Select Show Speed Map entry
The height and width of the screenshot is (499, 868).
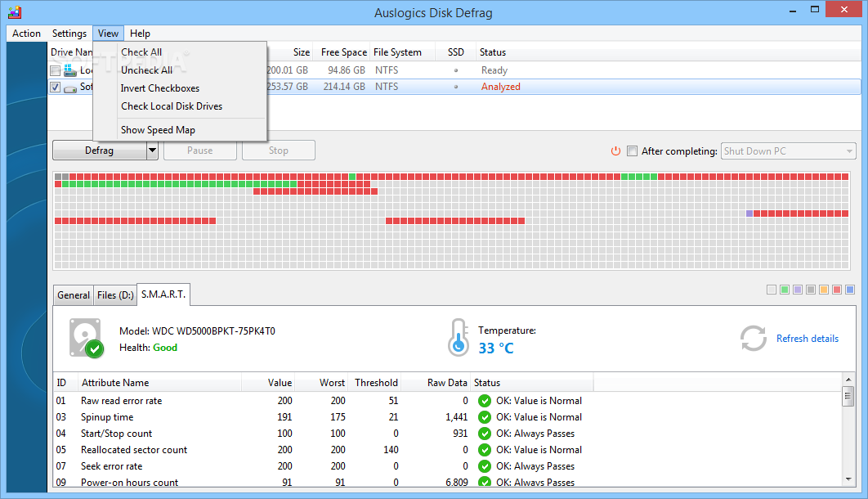(x=181, y=130)
